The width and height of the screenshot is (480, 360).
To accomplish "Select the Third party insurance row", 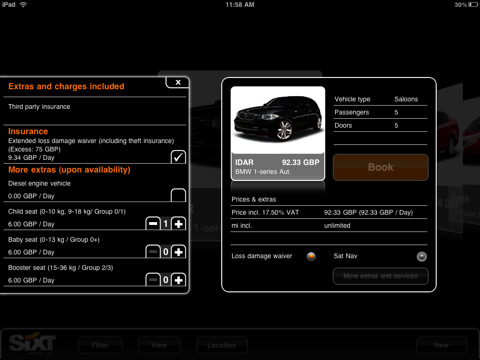I will pos(95,111).
